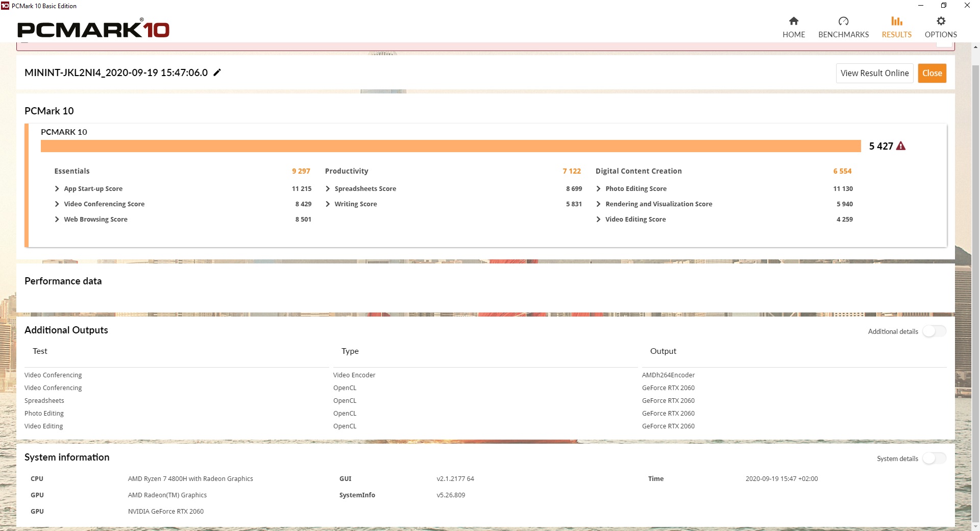Click the Video Encoder type cell
This screenshot has height=531, width=980.
[x=354, y=375]
